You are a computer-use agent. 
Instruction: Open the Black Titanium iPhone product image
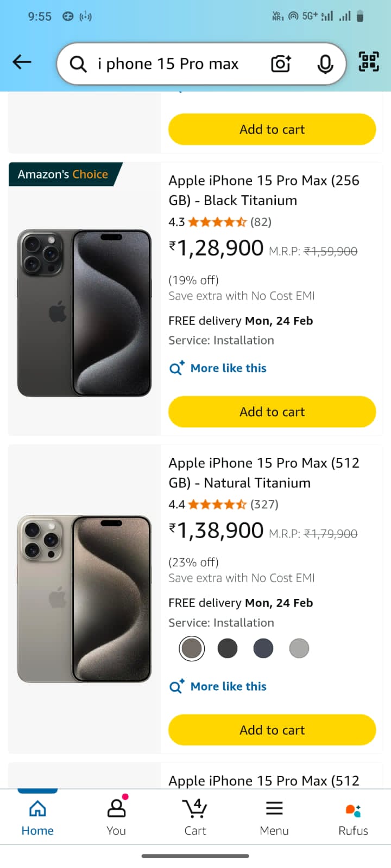click(84, 313)
